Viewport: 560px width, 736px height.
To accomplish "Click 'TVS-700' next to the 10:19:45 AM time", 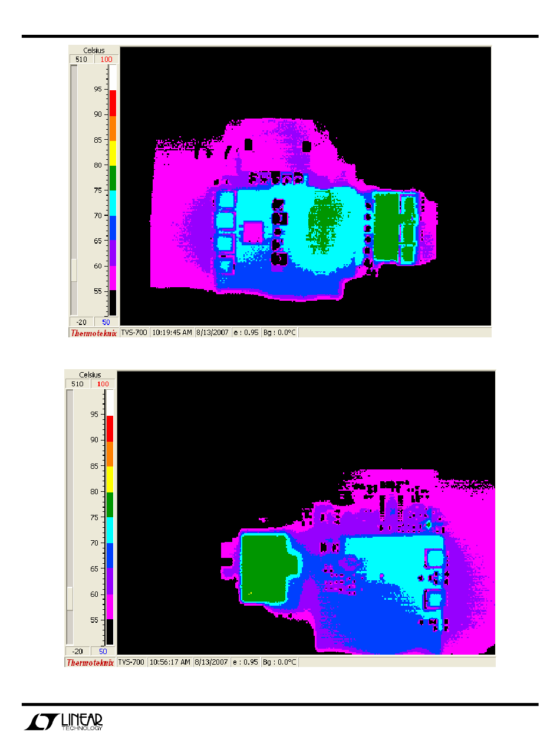I will pos(134,333).
